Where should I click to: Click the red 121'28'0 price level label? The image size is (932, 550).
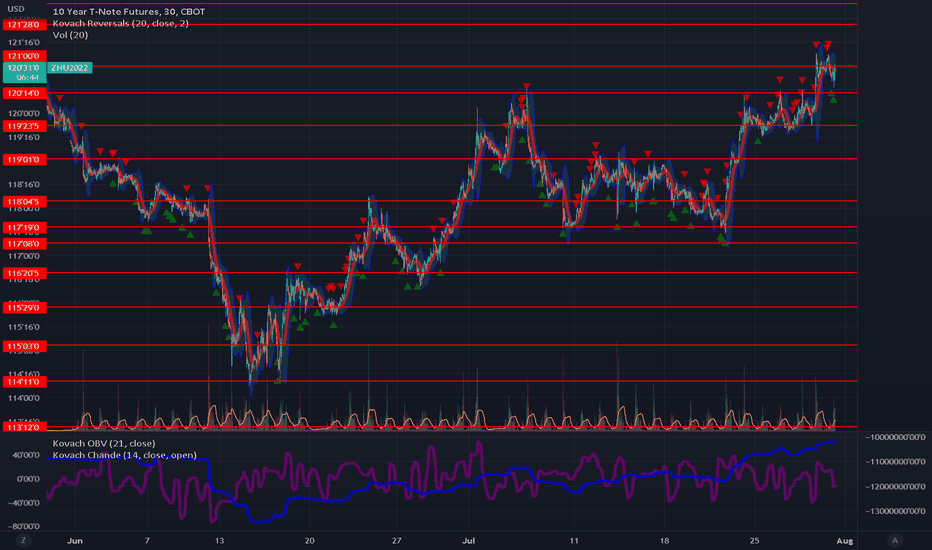coord(24,24)
